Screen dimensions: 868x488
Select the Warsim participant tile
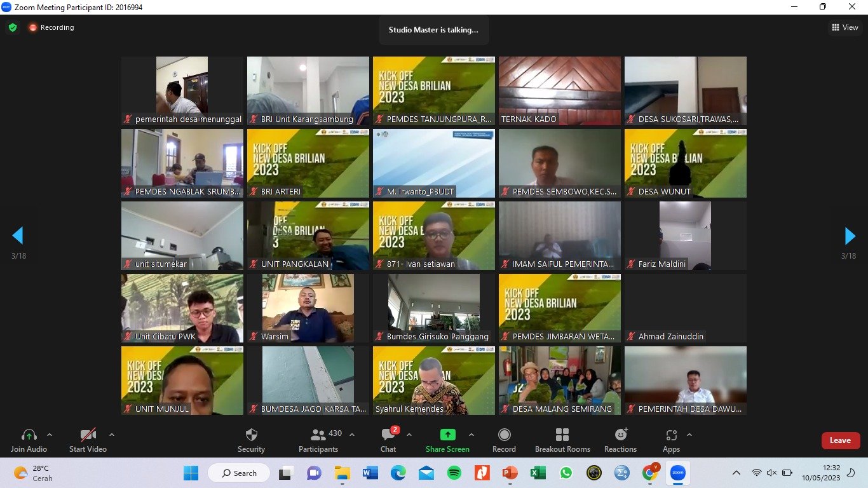coord(308,308)
